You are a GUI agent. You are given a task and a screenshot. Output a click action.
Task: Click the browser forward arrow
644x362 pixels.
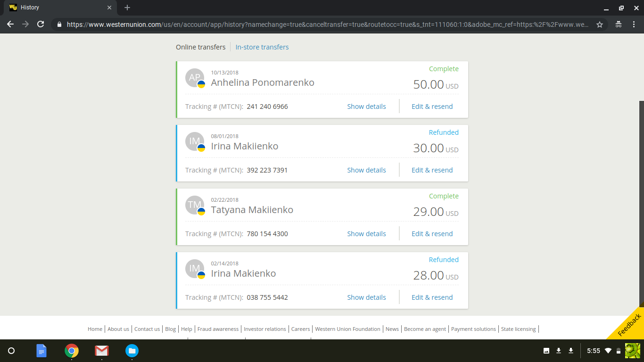[x=25, y=25]
